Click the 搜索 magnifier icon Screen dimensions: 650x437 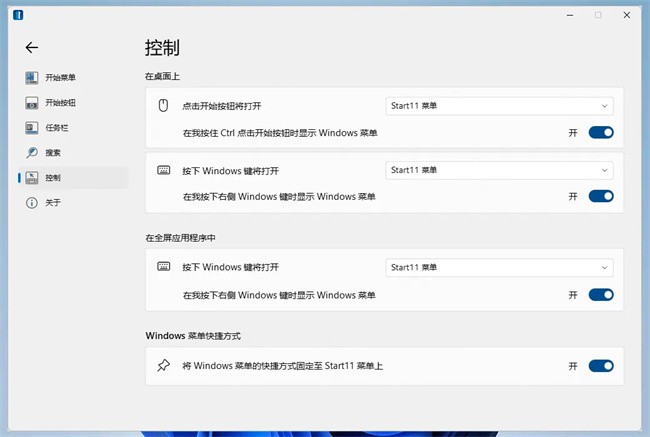coord(32,152)
